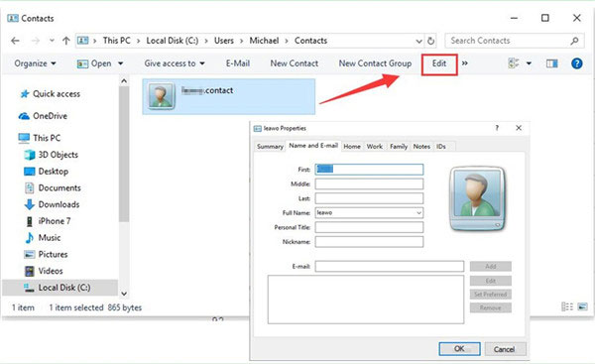The width and height of the screenshot is (595, 364).
Task: Click Edit in the toolbar
Action: coord(439,63)
